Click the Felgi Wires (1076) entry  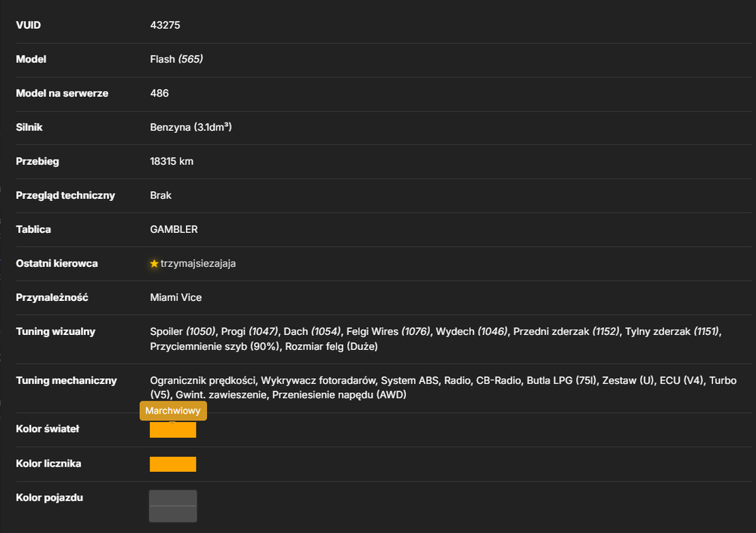click(389, 331)
